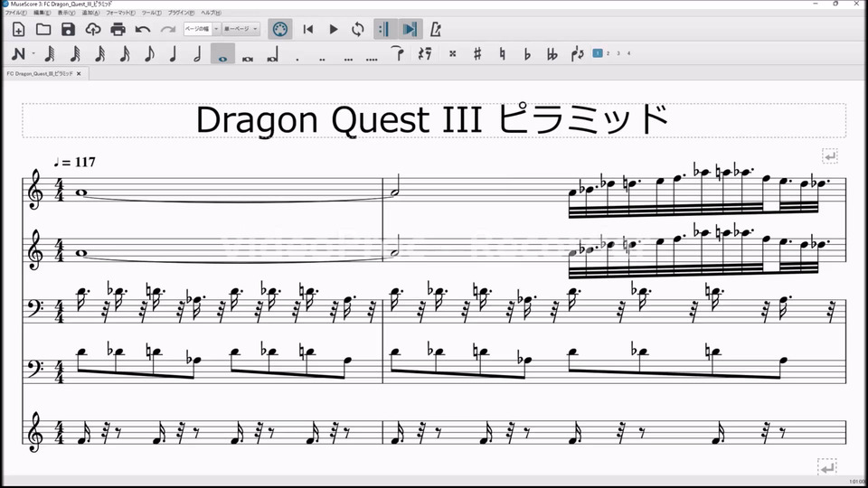Toggle note input mode N button
This screenshot has height=488, width=868.
tap(18, 53)
